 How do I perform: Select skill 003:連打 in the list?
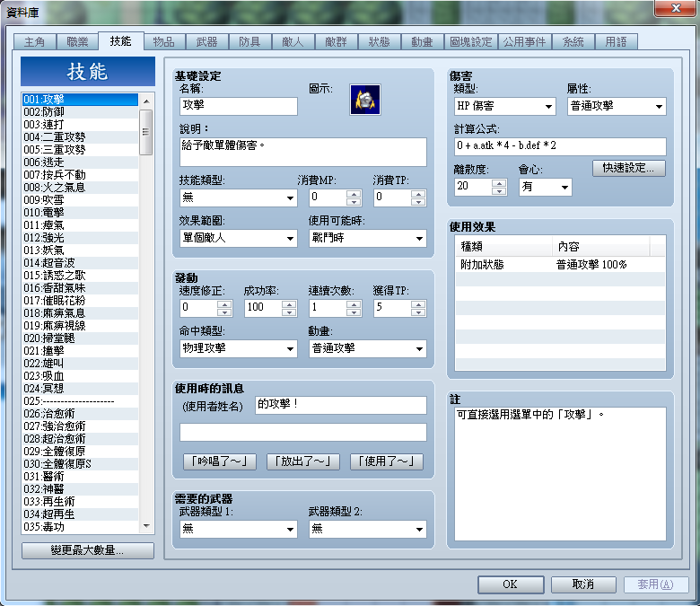pyautogui.click(x=81, y=124)
